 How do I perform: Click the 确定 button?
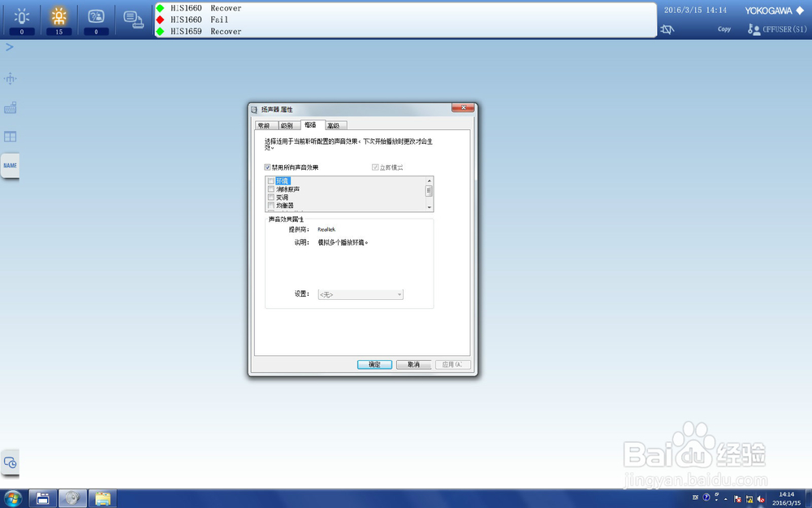click(374, 364)
